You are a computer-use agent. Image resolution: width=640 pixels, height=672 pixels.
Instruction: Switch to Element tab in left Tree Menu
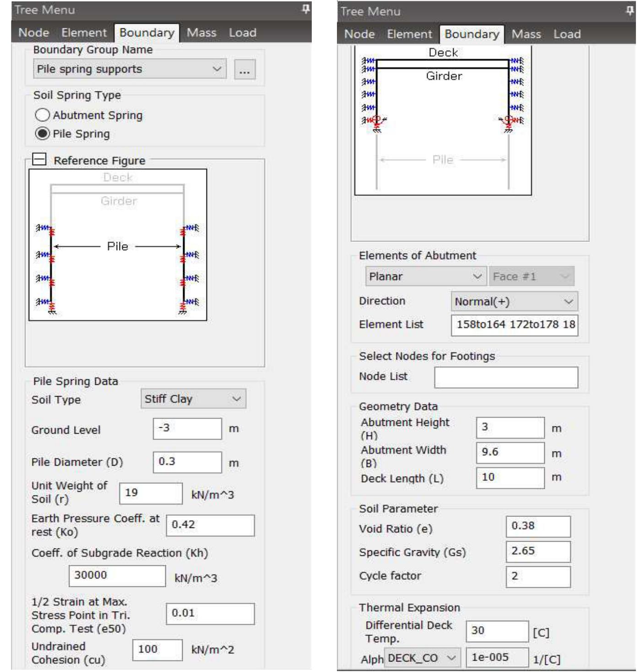coord(84,33)
